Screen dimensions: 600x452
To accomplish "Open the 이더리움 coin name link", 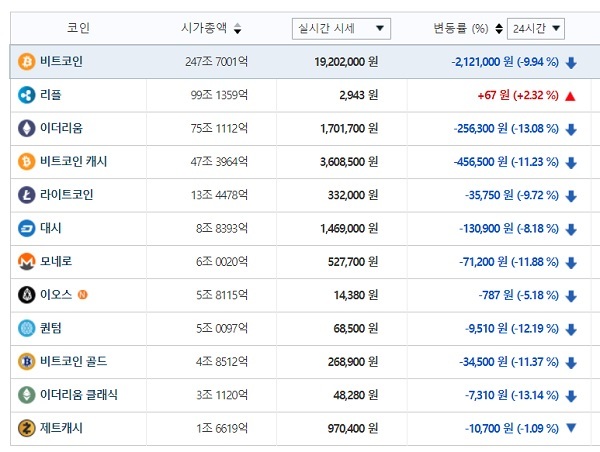I will point(61,128).
